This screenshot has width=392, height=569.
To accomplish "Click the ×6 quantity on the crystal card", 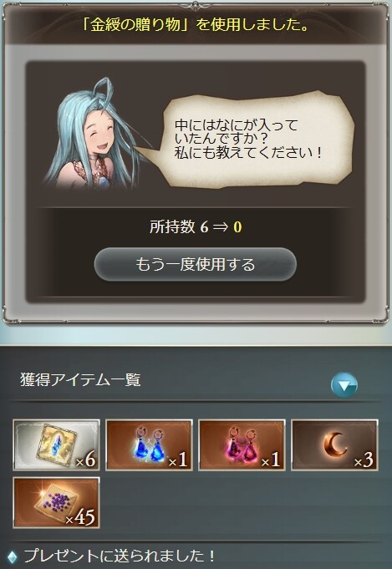I will (x=86, y=460).
